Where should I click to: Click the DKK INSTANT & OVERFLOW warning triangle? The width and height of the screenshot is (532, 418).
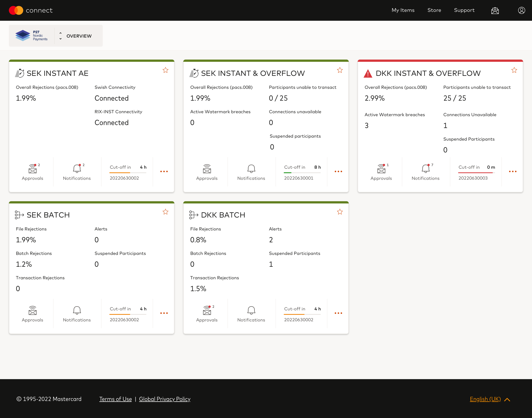(x=368, y=74)
